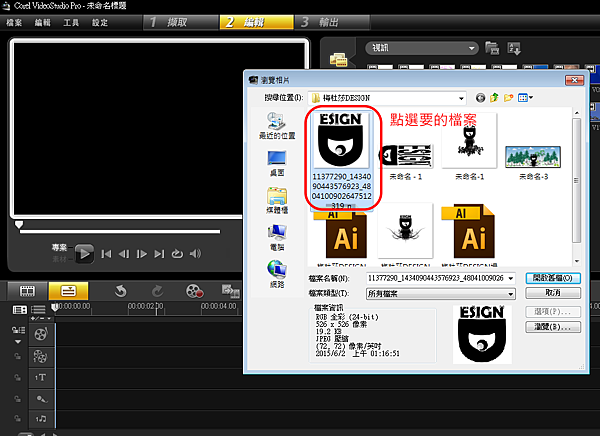
Task: Expand the 搜尋位置 folder dropdown
Action: click(x=461, y=98)
